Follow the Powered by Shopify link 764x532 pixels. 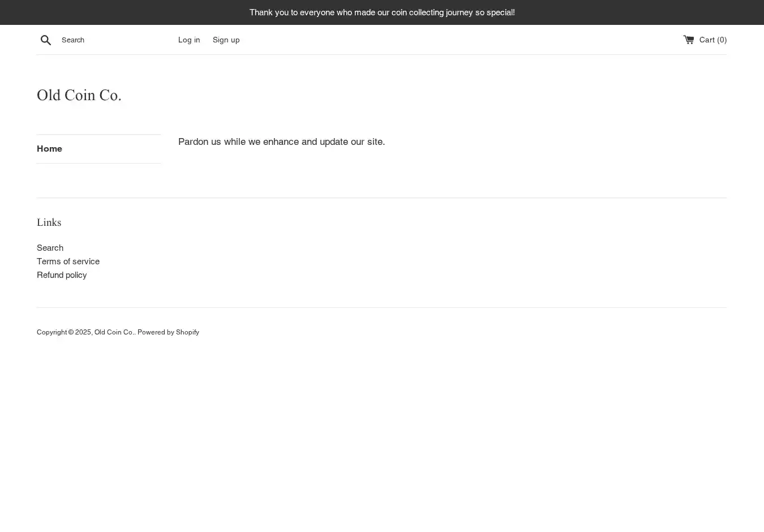[168, 332]
